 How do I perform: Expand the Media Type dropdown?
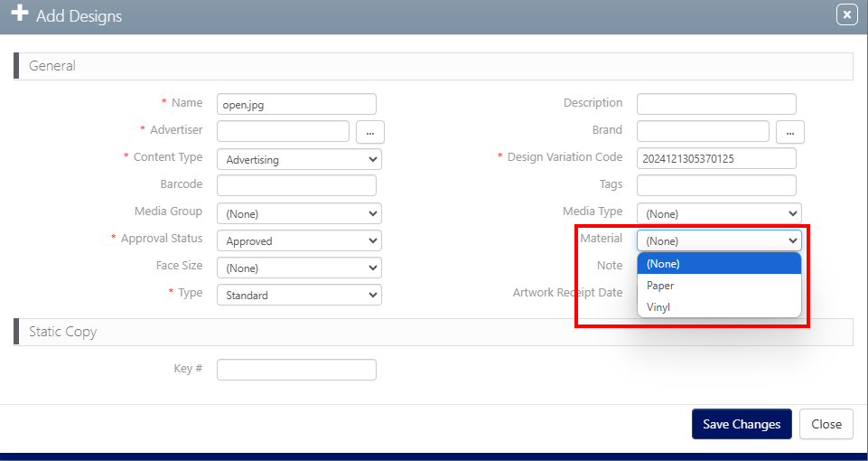[718, 213]
